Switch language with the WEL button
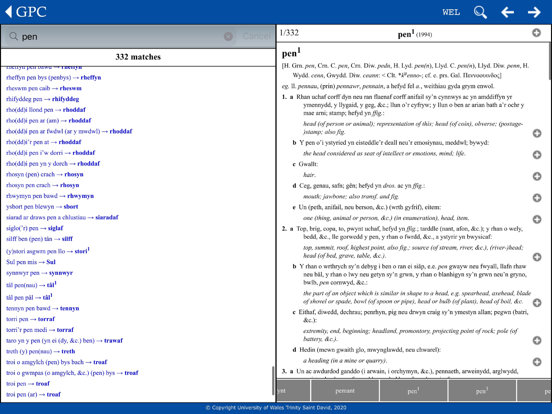 coord(451,12)
